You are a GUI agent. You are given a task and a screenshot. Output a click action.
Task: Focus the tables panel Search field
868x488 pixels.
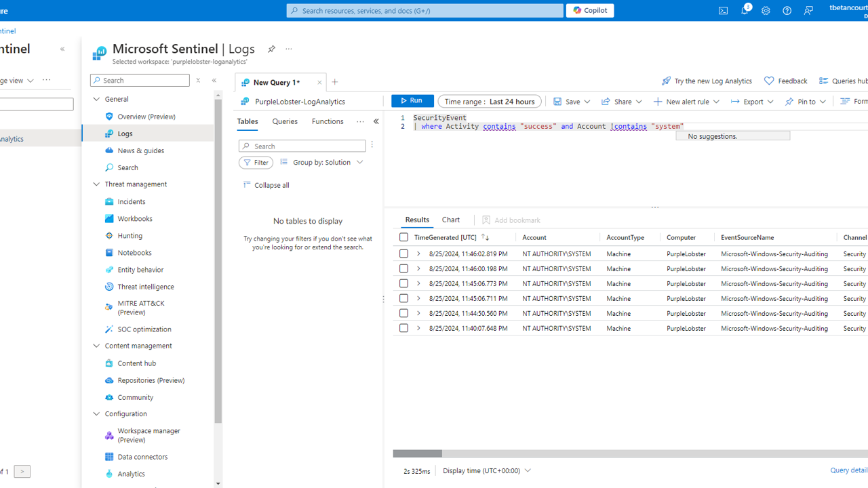302,146
